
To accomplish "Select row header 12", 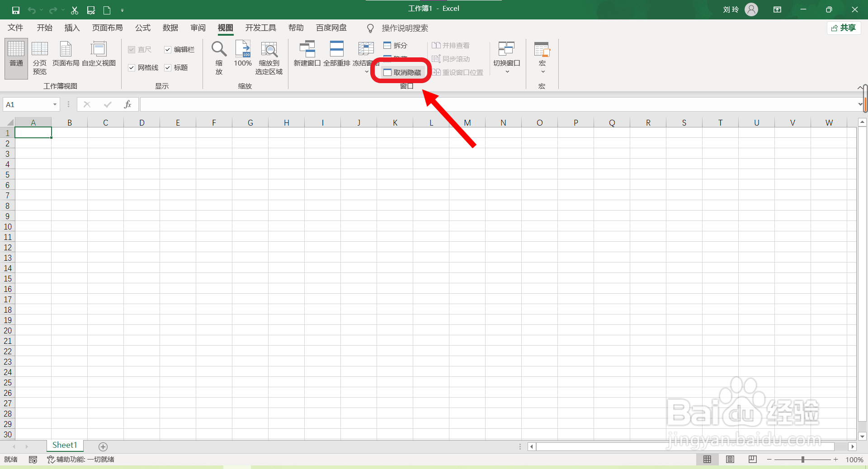I will click(x=7, y=248).
